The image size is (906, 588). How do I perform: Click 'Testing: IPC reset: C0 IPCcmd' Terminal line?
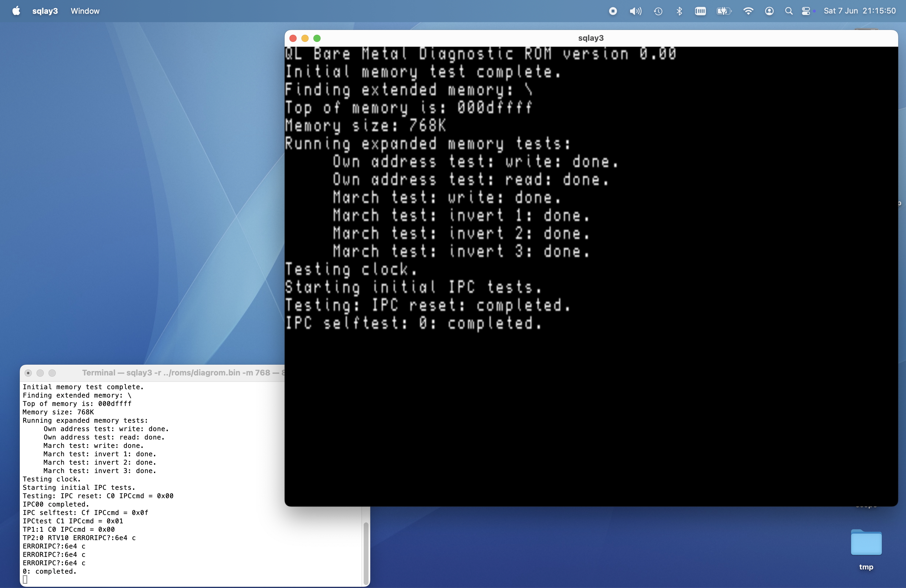98,495
